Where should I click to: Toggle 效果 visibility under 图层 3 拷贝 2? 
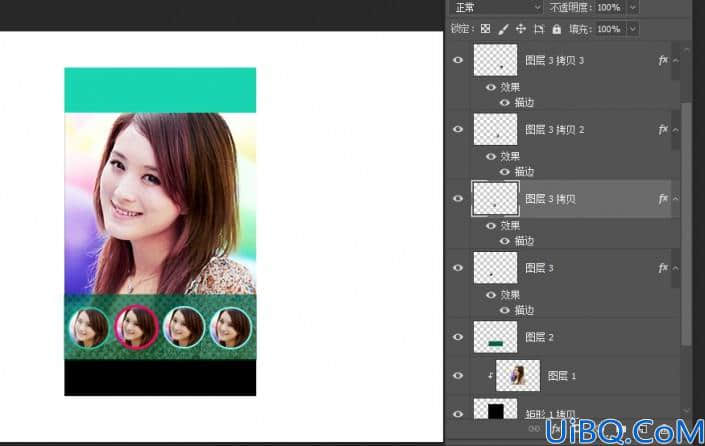click(x=491, y=156)
